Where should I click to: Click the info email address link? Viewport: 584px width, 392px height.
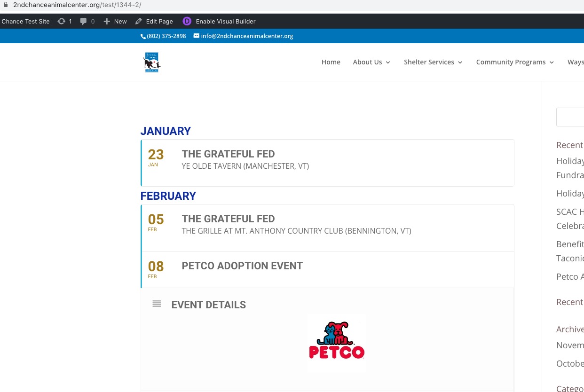tap(247, 36)
